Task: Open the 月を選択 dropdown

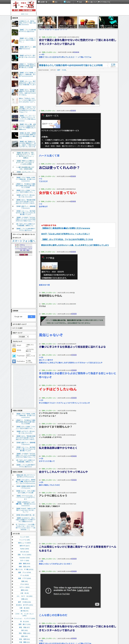Action: [24, 337]
